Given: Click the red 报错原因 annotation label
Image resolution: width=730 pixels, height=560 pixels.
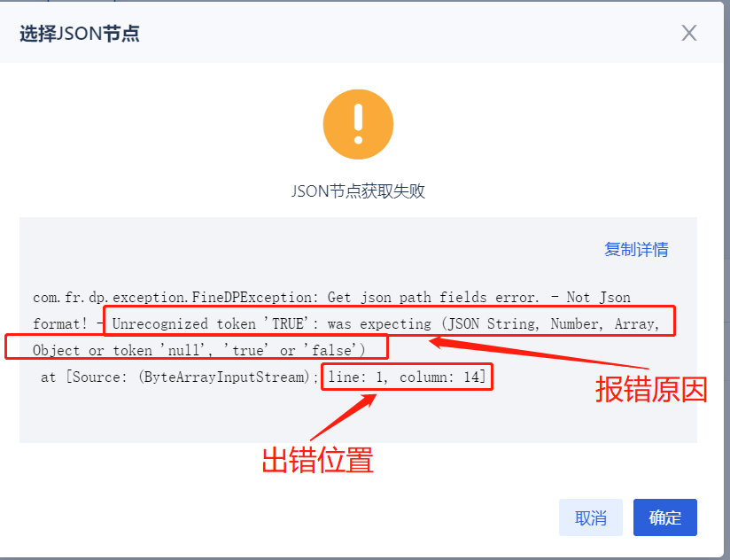Looking at the screenshot, I should 651,390.
